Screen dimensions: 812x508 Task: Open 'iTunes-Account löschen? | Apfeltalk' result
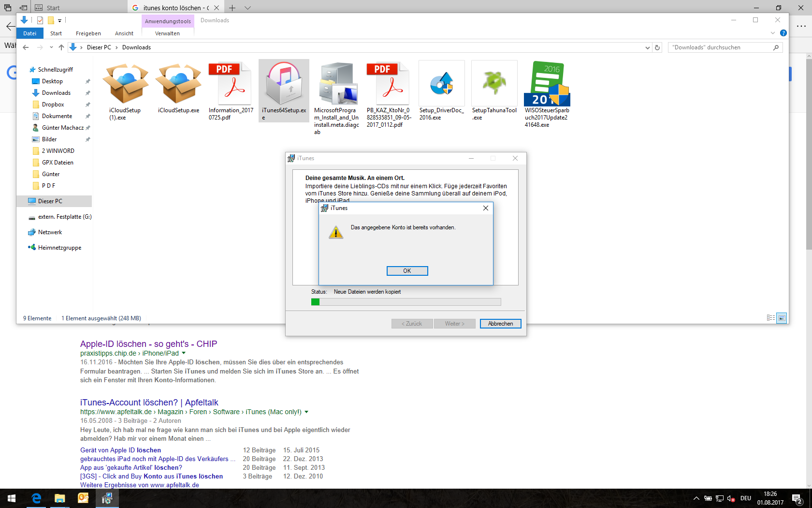149,403
